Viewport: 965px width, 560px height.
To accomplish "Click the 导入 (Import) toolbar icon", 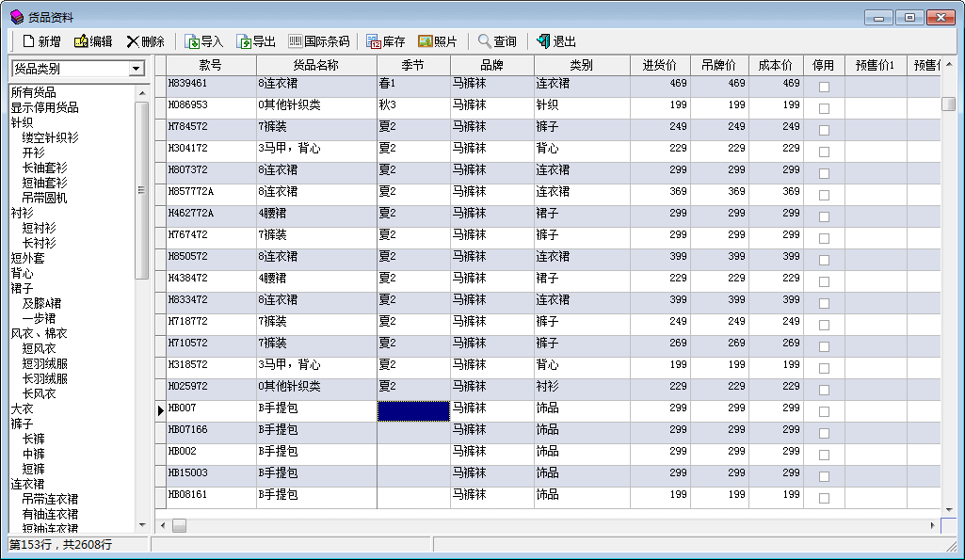I will (x=192, y=41).
